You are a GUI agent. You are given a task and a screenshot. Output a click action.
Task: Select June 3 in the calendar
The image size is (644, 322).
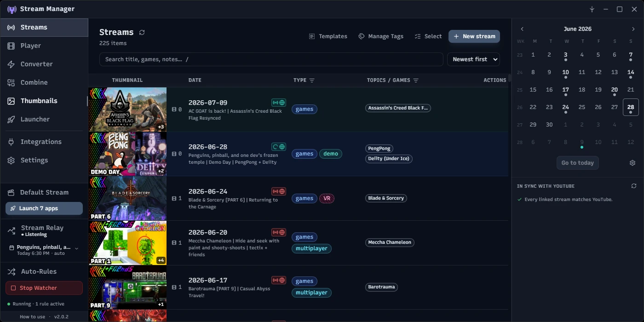[566, 55]
